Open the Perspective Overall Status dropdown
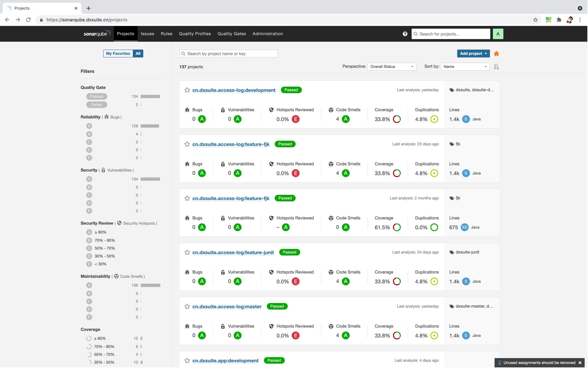Image resolution: width=588 pixels, height=368 pixels. (x=392, y=67)
